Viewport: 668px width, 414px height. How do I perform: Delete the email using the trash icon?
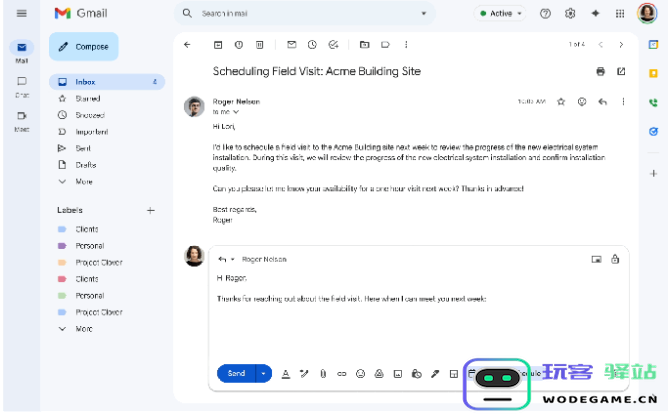pyautogui.click(x=259, y=45)
